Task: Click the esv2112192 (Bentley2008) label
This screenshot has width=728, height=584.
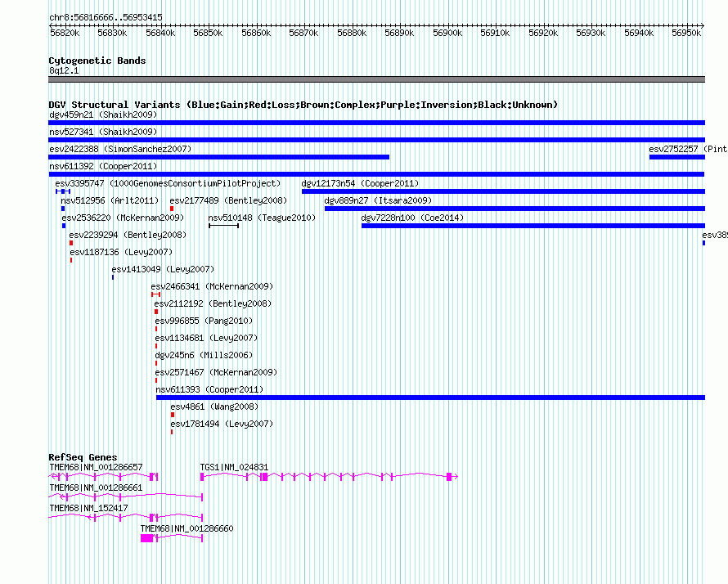Action: click(x=213, y=303)
